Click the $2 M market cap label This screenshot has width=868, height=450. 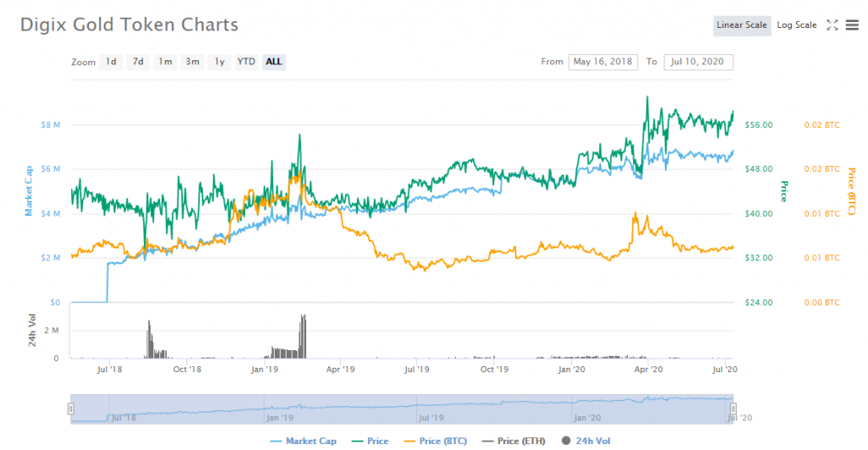pyautogui.click(x=50, y=258)
